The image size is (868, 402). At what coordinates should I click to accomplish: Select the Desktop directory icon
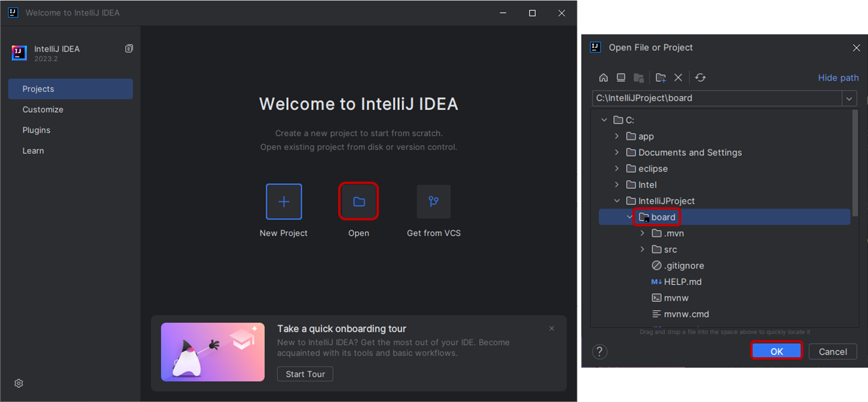pyautogui.click(x=621, y=77)
